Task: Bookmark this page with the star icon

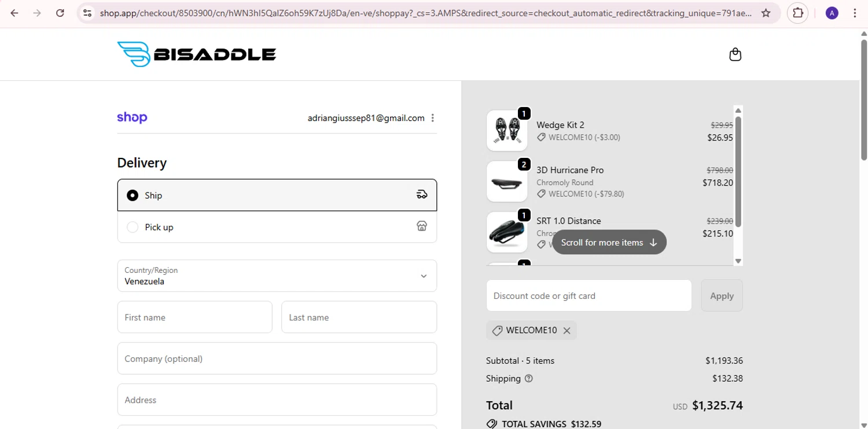Action: pos(766,13)
